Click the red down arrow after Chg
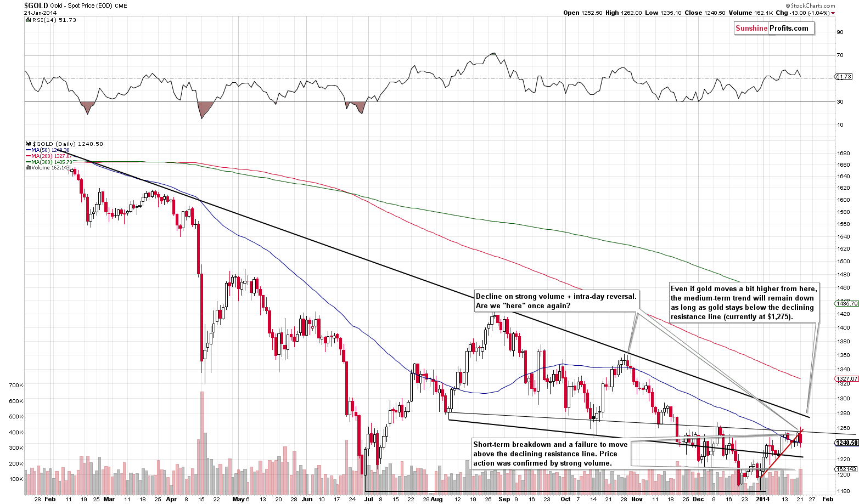Image resolution: width=859 pixels, height=504 pixels. click(833, 13)
